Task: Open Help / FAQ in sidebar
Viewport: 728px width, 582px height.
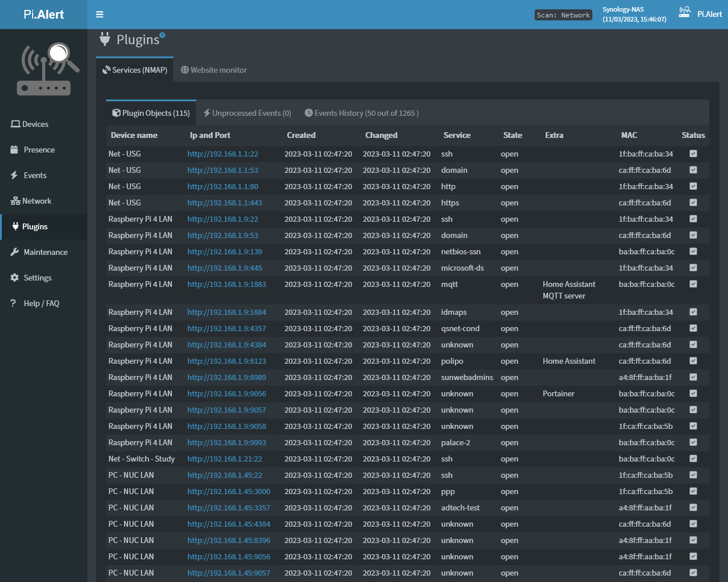Action: click(41, 303)
